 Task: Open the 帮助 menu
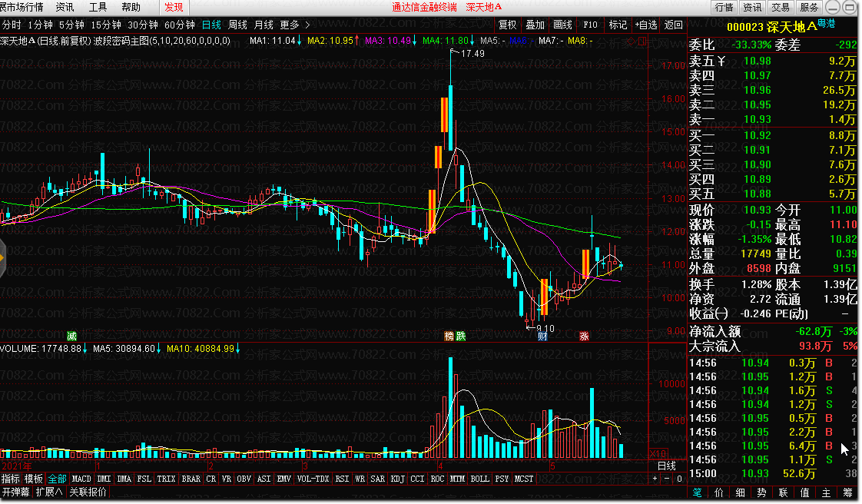point(131,7)
